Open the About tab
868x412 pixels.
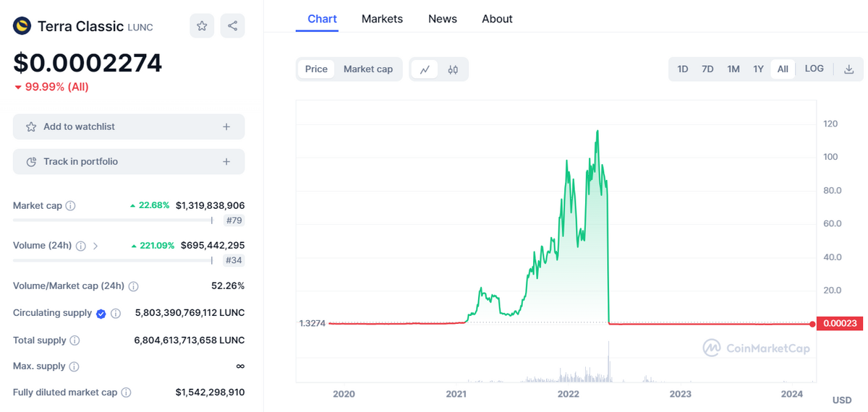coord(498,19)
